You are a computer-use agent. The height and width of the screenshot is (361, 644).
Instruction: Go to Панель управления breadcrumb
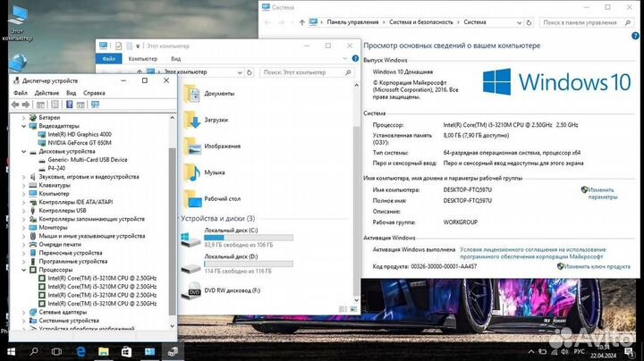click(x=352, y=22)
